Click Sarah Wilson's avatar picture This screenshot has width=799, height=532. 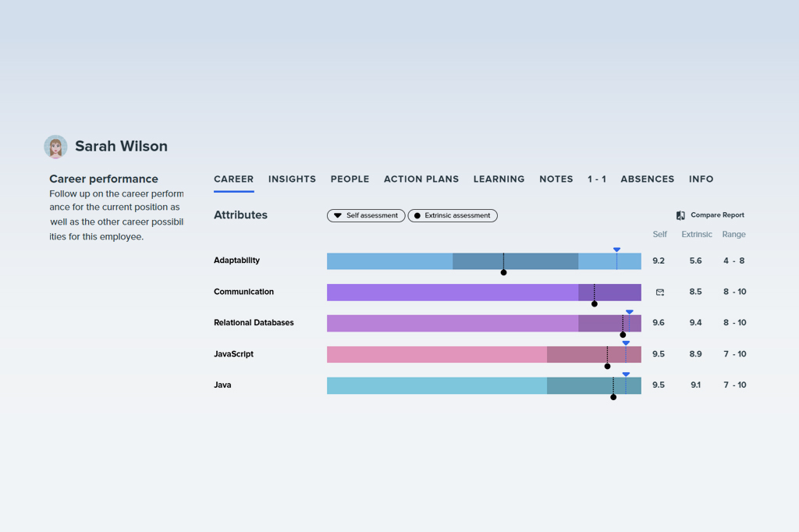(55, 147)
